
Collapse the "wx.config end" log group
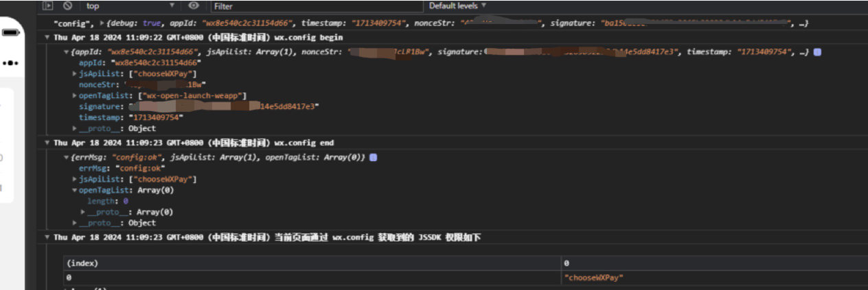[x=47, y=143]
